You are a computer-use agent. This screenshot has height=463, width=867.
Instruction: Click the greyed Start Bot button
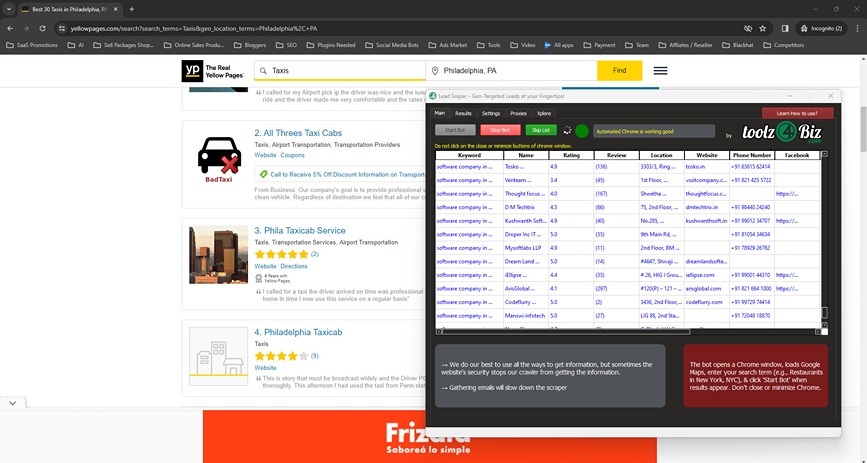455,130
